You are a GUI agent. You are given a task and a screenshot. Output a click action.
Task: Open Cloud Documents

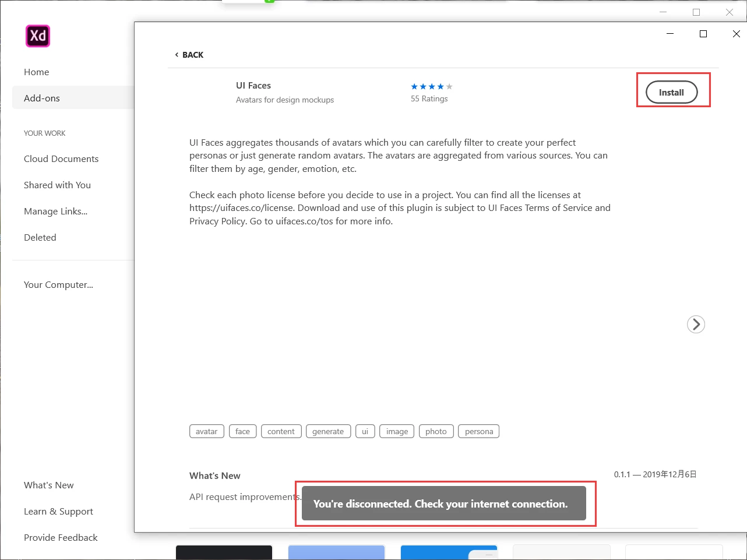61,159
